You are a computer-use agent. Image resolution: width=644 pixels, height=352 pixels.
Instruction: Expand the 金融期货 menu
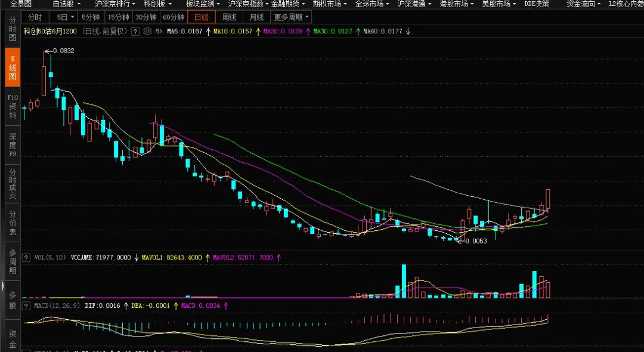click(288, 4)
